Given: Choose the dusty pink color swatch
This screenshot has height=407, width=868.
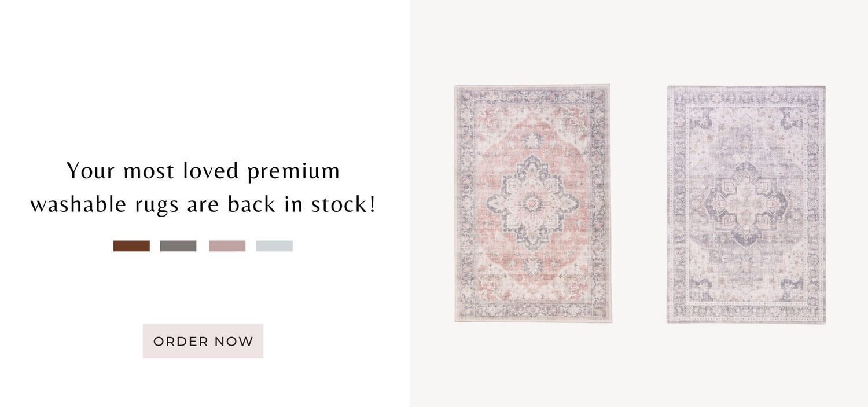Looking at the screenshot, I should (227, 246).
